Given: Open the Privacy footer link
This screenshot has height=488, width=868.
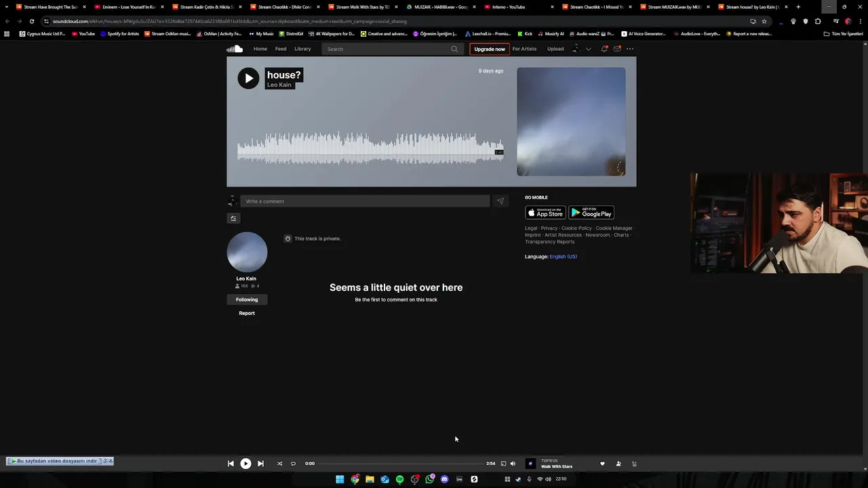Looking at the screenshot, I should (549, 228).
